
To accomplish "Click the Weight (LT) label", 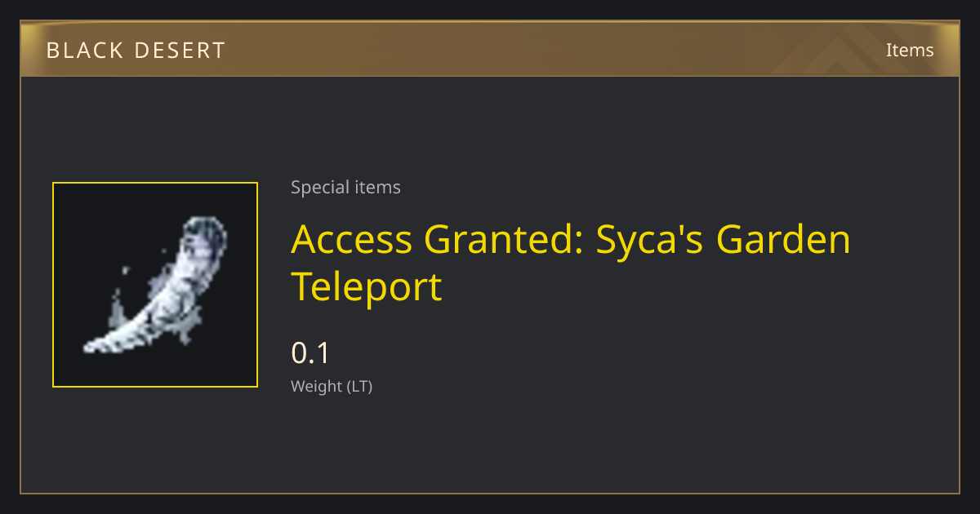I will [x=332, y=387].
